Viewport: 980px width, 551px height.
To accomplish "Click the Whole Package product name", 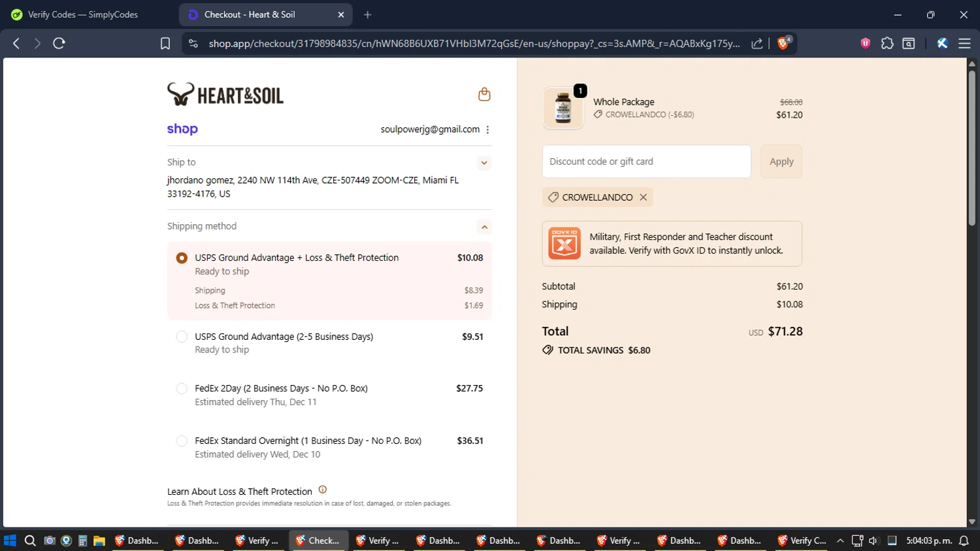I will (x=624, y=102).
